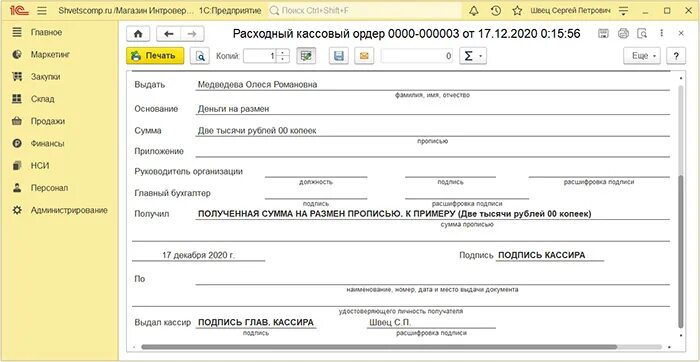This screenshot has width=700, height=362.
Task: Click the Финансы coin icon
Action: pyautogui.click(x=17, y=144)
